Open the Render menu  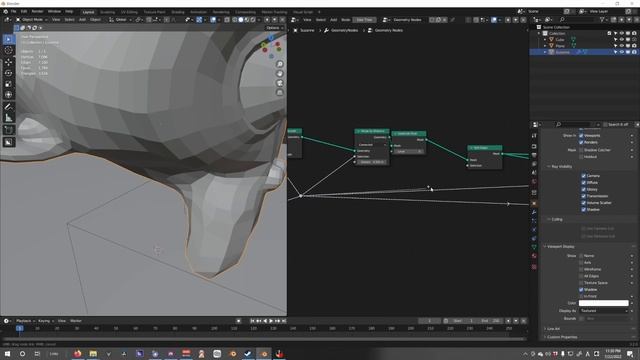coord(37,11)
